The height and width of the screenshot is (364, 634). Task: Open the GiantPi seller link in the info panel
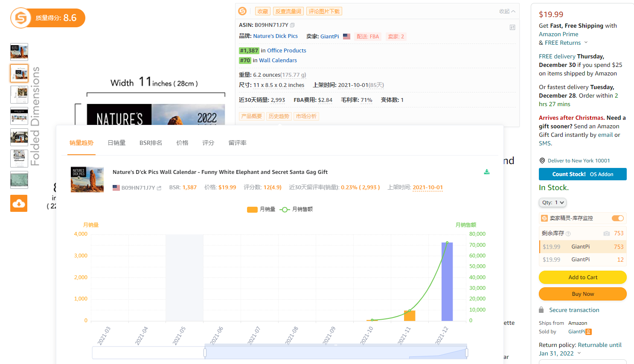[x=329, y=37]
